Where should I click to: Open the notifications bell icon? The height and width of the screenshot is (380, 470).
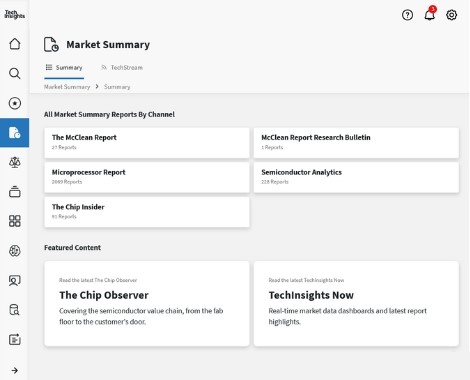[430, 14]
